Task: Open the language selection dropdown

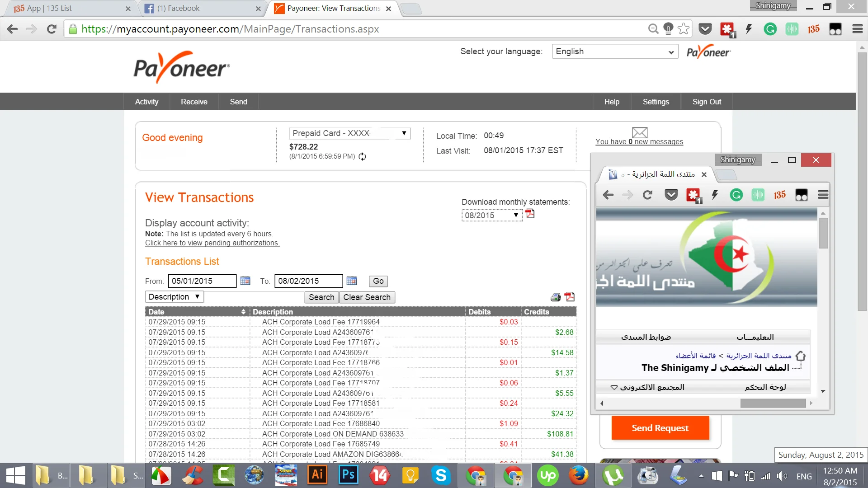Action: pyautogui.click(x=615, y=52)
